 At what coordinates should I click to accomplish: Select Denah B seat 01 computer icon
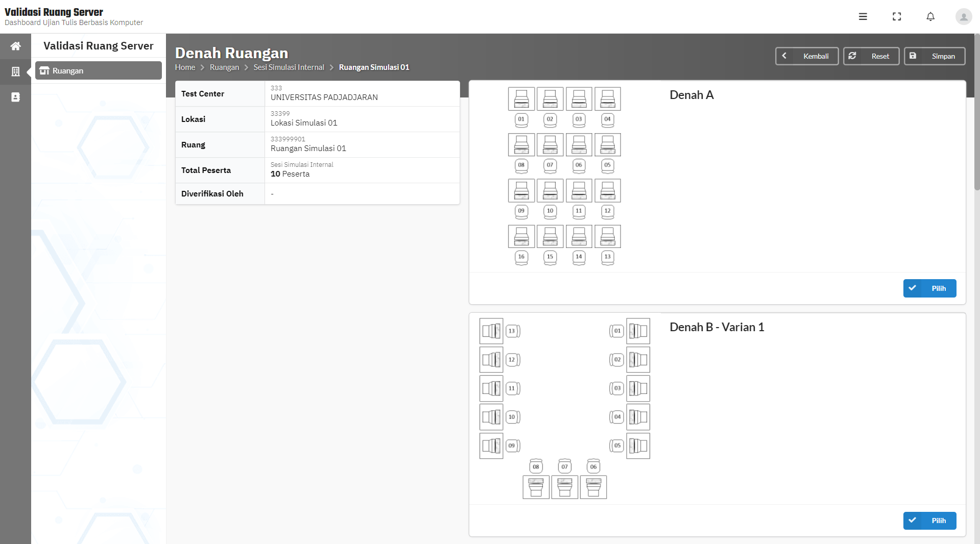click(x=638, y=331)
